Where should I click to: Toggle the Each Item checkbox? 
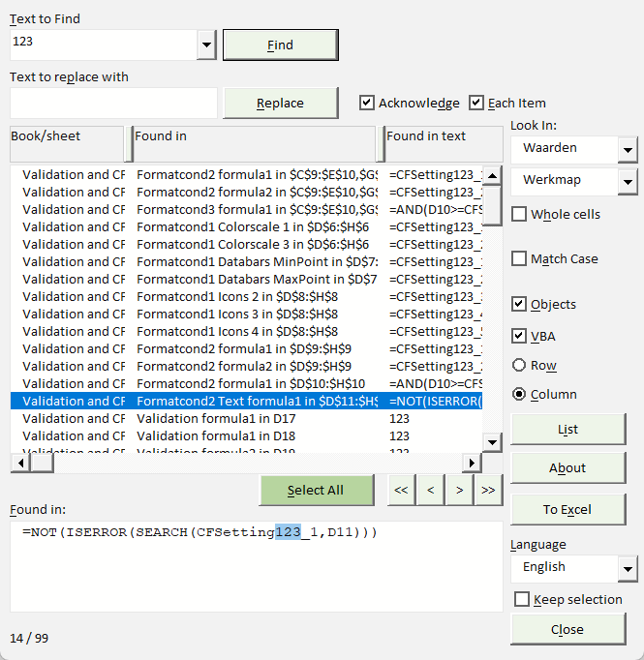click(x=475, y=103)
